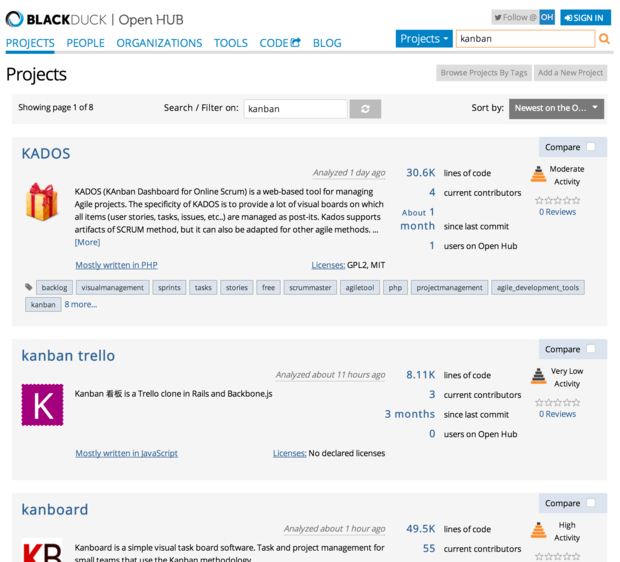Click the 'php' tag

tap(395, 288)
